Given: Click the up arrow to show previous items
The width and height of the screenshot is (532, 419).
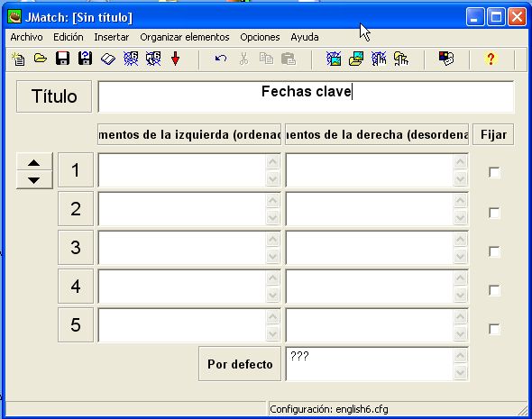Looking at the screenshot, I should click(x=34, y=162).
